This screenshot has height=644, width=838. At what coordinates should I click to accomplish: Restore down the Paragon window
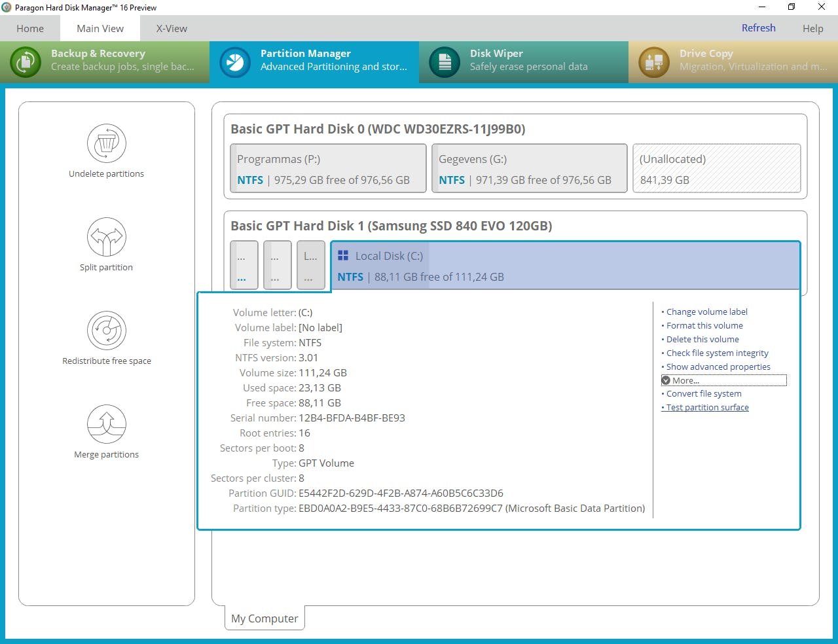792,7
